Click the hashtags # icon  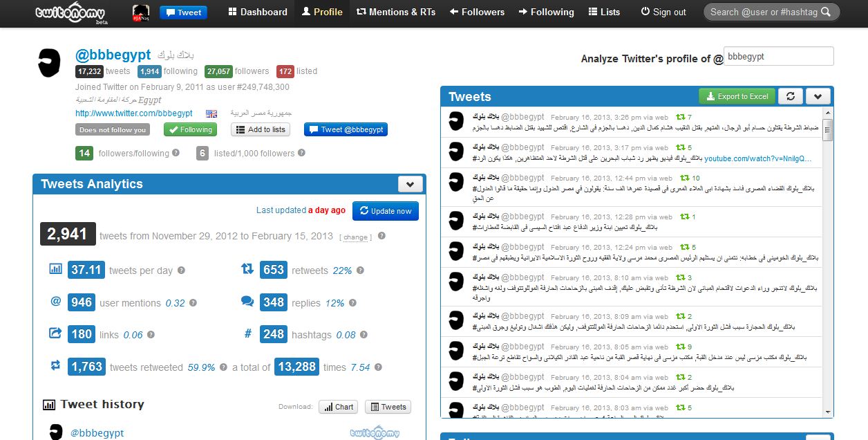coord(248,333)
